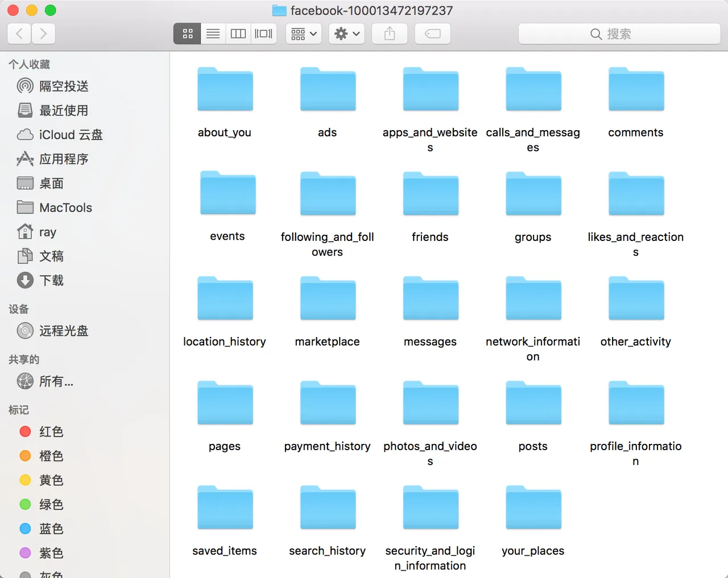The width and height of the screenshot is (728, 578).
Task: Open 下载 in sidebar
Action: pos(85,280)
